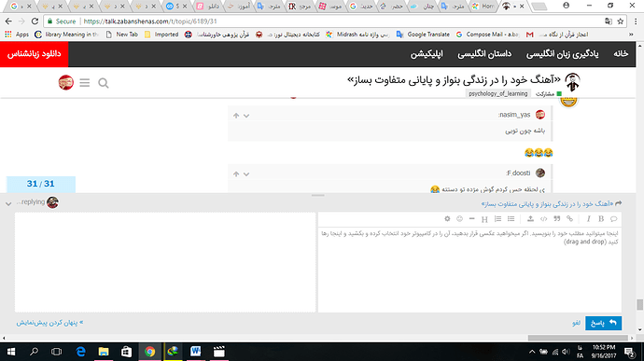Viewport: 644px width, 361px height.
Task: Open the upload file icon in the composer
Action: pos(530,219)
